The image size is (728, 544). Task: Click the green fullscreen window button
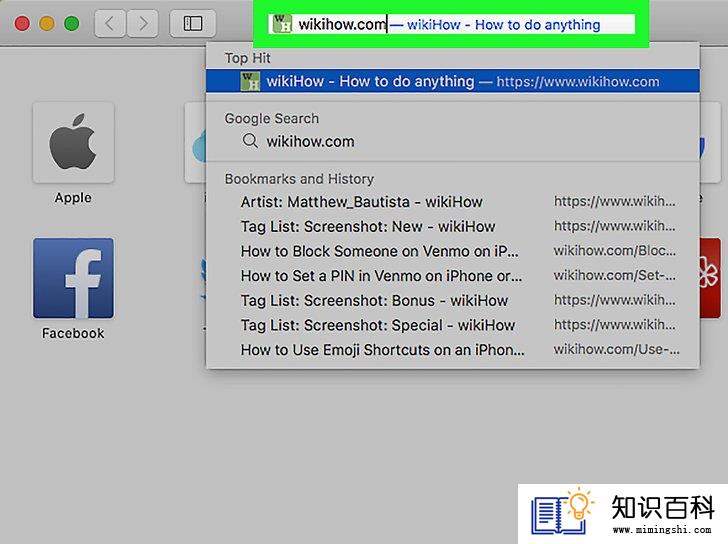click(x=72, y=23)
